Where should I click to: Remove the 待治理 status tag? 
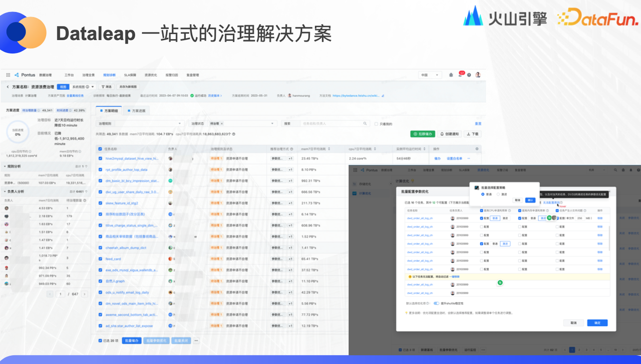pyautogui.click(x=222, y=123)
